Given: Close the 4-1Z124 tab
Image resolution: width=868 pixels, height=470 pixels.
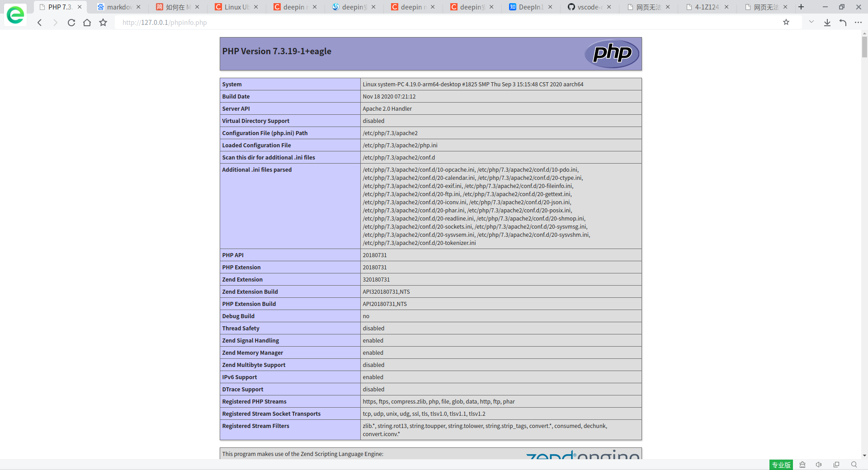Looking at the screenshot, I should click(x=726, y=7).
